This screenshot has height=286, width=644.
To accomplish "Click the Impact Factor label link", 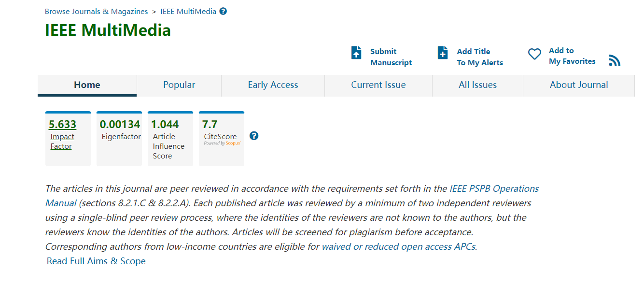I will pos(62,142).
